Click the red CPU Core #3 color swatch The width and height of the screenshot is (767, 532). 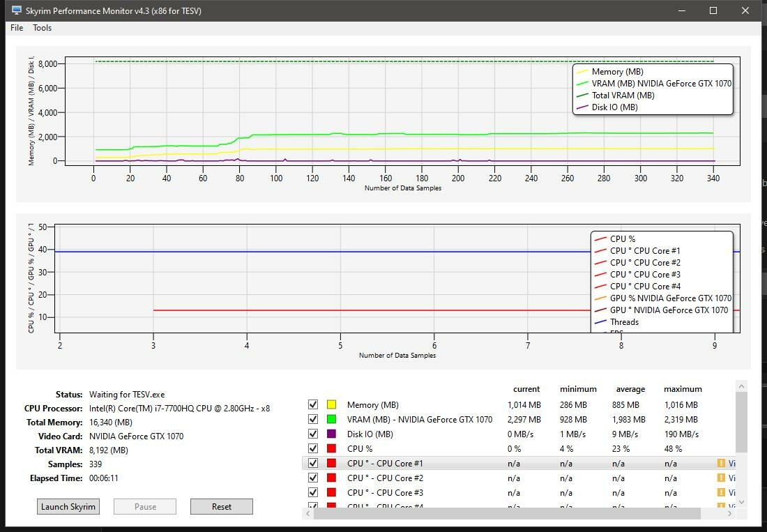pyautogui.click(x=331, y=492)
